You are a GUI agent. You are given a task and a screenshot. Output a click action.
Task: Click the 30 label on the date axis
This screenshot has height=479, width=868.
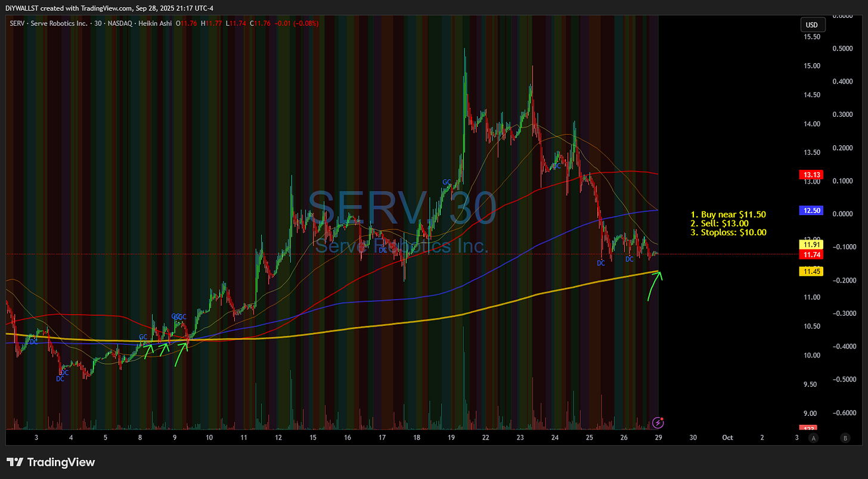pos(693,437)
